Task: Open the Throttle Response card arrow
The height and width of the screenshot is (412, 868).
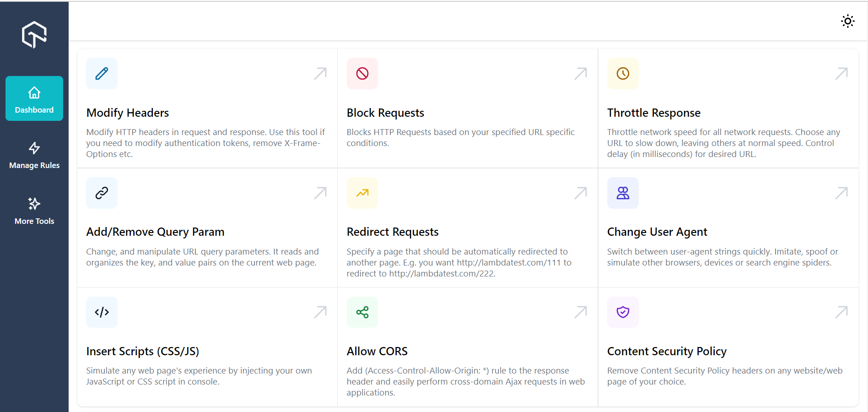Action: pyautogui.click(x=841, y=74)
